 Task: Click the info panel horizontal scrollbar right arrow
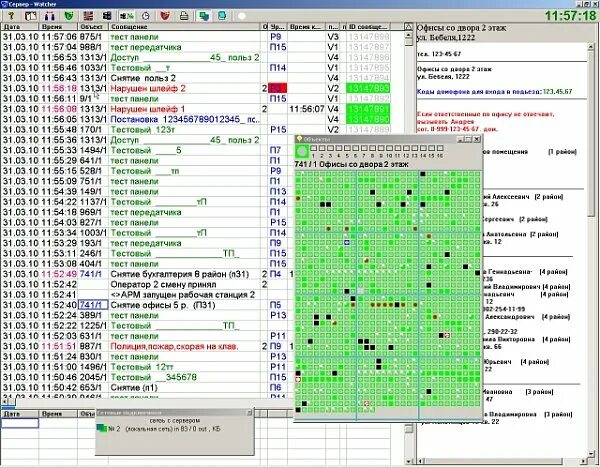584,461
